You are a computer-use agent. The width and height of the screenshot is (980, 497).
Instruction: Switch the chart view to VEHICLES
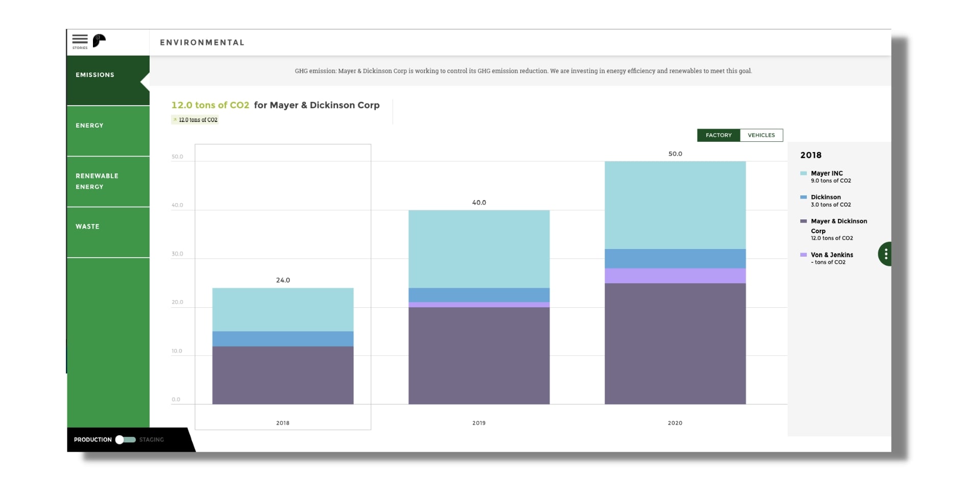761,135
